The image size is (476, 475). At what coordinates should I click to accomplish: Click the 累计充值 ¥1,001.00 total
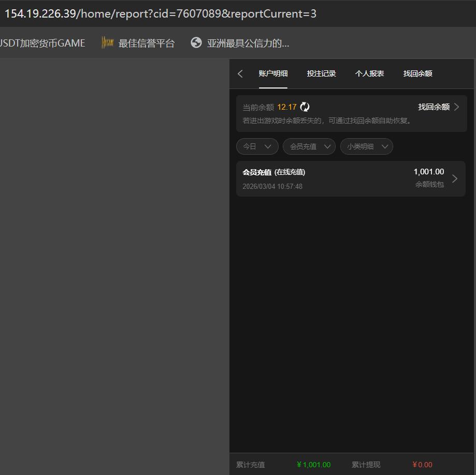[313, 465]
